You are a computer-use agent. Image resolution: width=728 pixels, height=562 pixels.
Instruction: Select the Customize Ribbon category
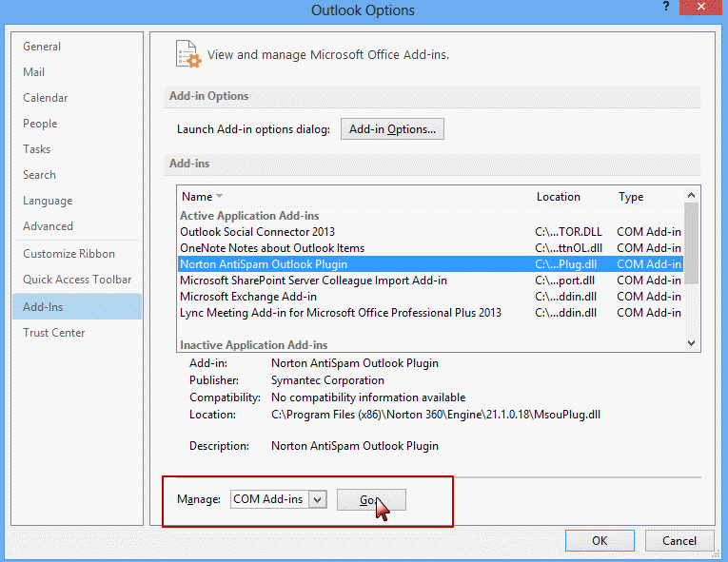69,254
